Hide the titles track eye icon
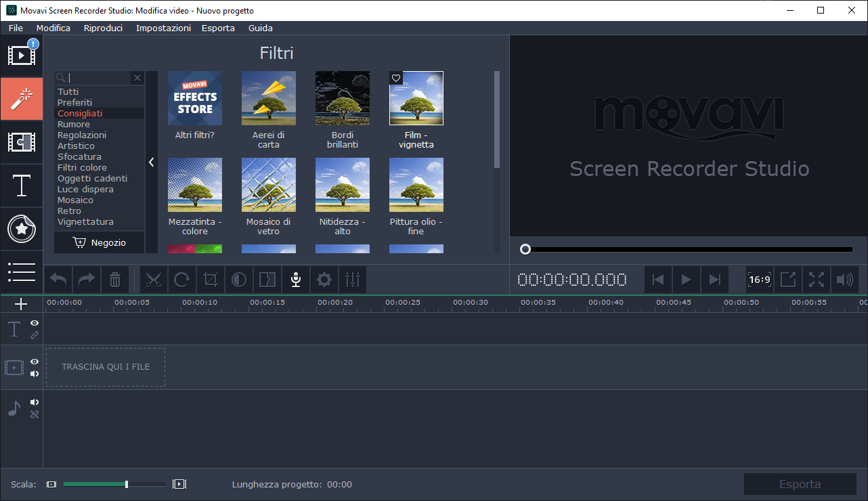 35,323
